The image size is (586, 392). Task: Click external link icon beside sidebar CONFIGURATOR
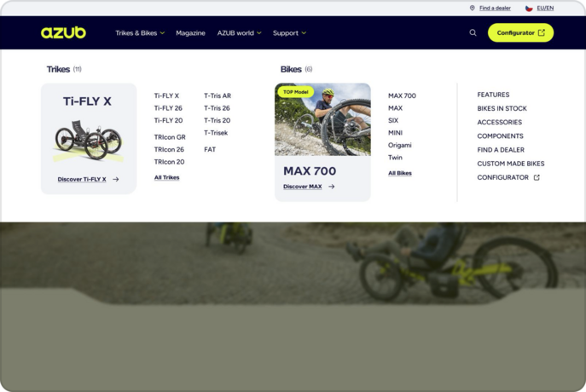[537, 177]
